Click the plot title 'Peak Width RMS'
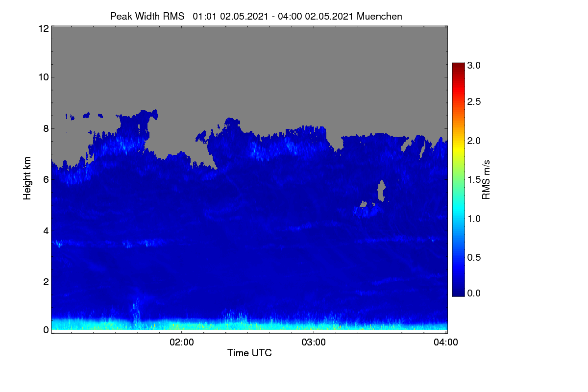 coord(147,16)
